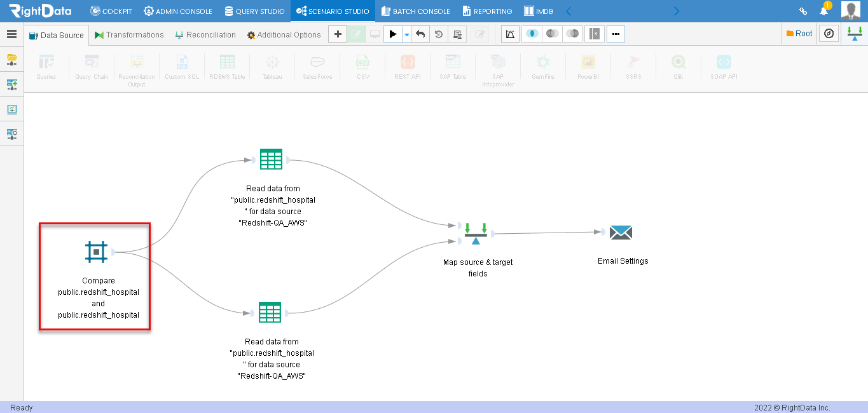This screenshot has width=868, height=413.
Task: Run the scenario with the play button
Action: [x=393, y=34]
